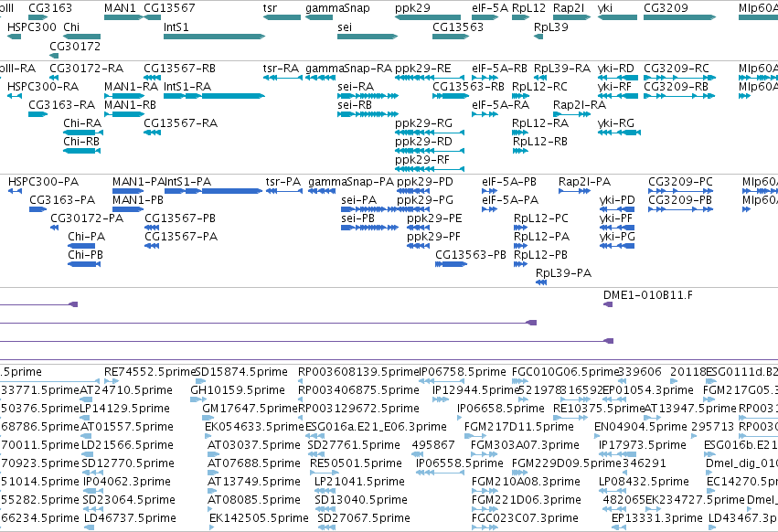Click the ppk29-RE transcript label
Image resolution: width=778 pixels, height=532 pixels.
pyautogui.click(x=423, y=68)
